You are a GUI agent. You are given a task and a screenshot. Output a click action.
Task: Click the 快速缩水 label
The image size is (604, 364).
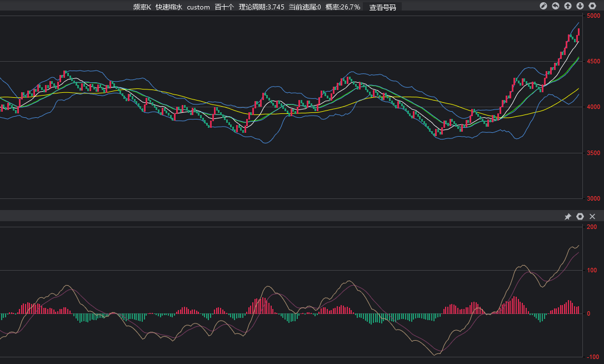click(169, 7)
